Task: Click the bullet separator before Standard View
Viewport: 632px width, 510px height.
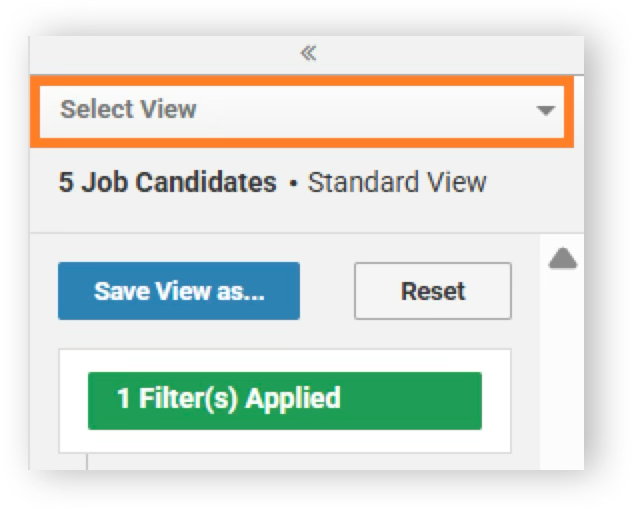Action: pos(293,183)
